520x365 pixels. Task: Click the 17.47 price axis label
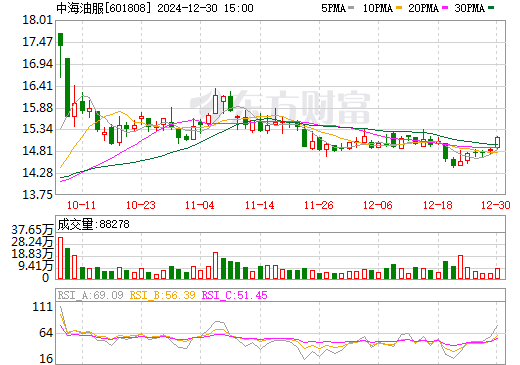click(38, 42)
